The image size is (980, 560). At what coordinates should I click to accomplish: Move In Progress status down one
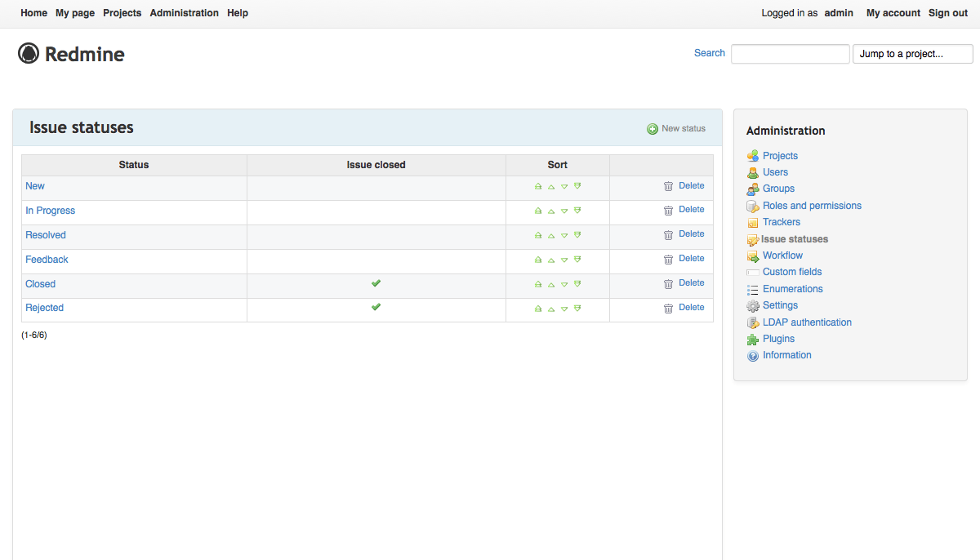tap(564, 211)
